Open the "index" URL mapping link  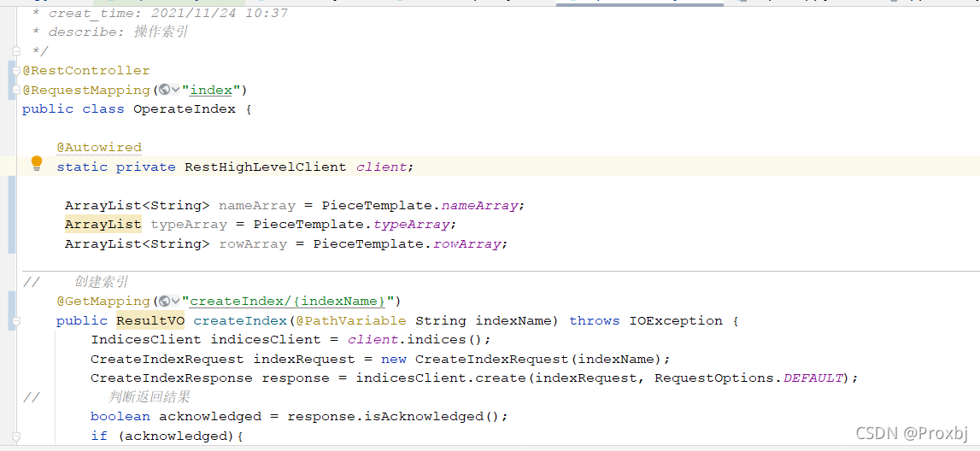[211, 90]
